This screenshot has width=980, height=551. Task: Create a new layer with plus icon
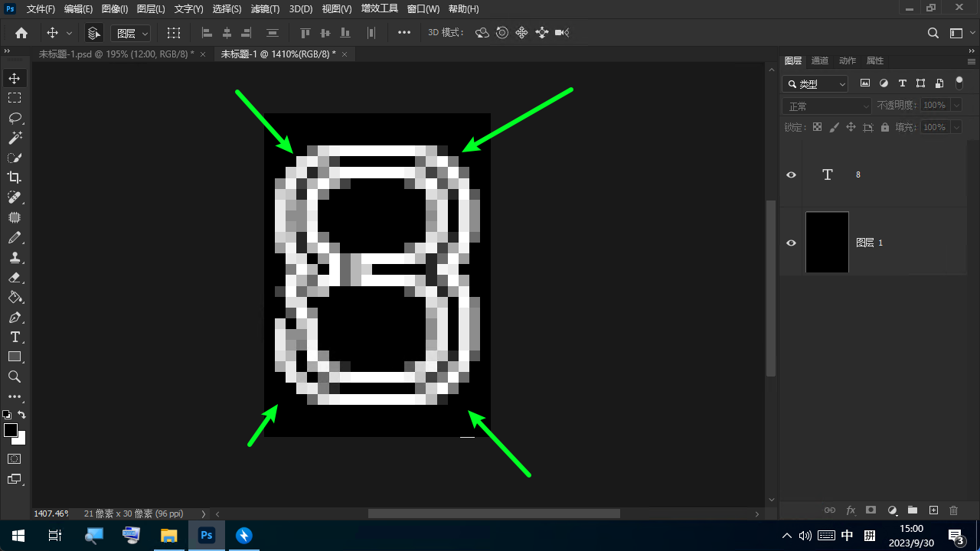933,510
